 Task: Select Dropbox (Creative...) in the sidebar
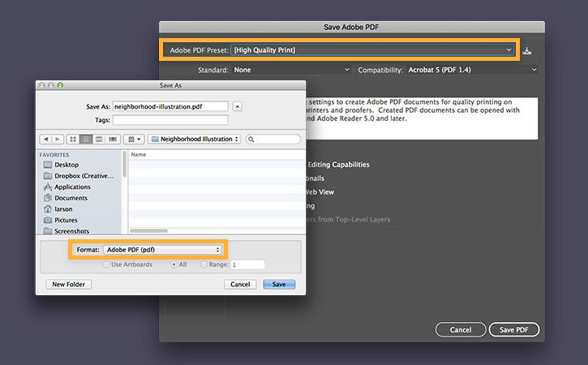click(84, 176)
